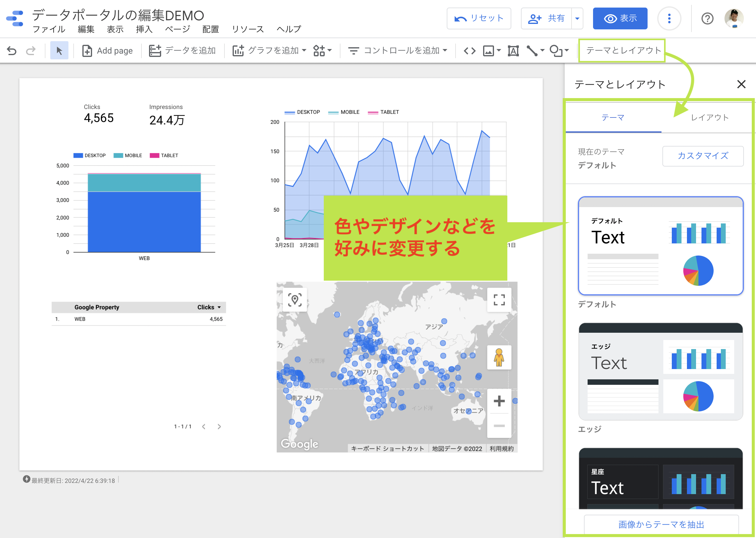This screenshot has width=756, height=538.
Task: Switch to the レイアウト tab
Action: (x=709, y=117)
